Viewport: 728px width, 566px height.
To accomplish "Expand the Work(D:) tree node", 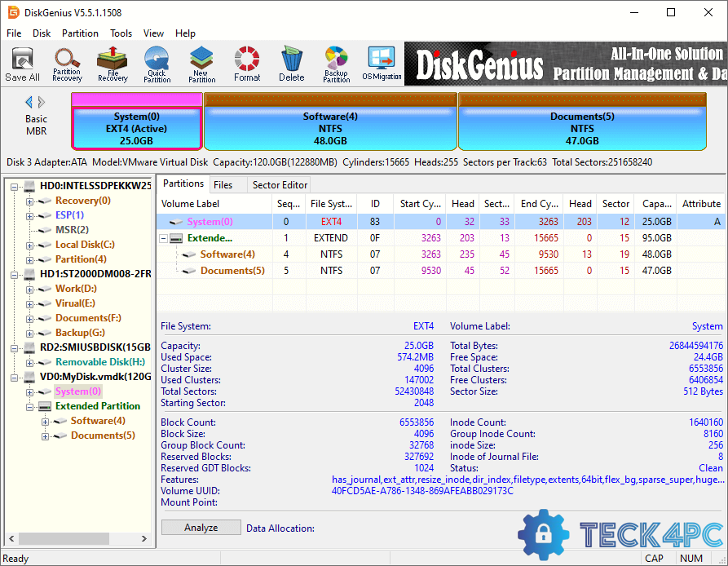I will tap(29, 290).
